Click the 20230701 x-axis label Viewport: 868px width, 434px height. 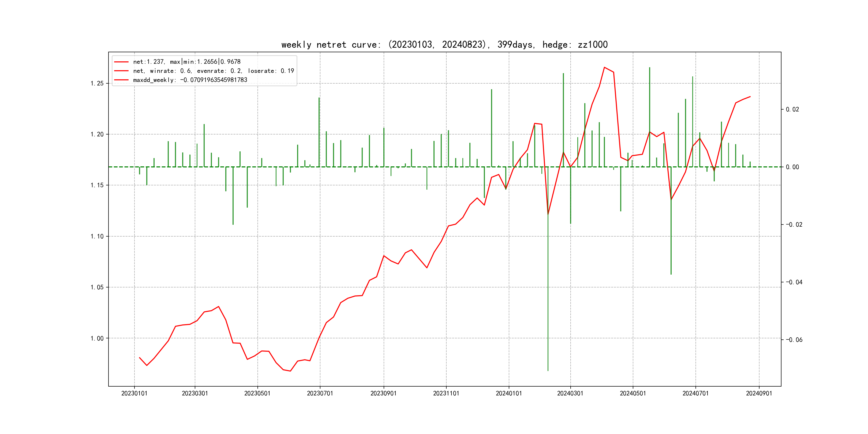320,393
